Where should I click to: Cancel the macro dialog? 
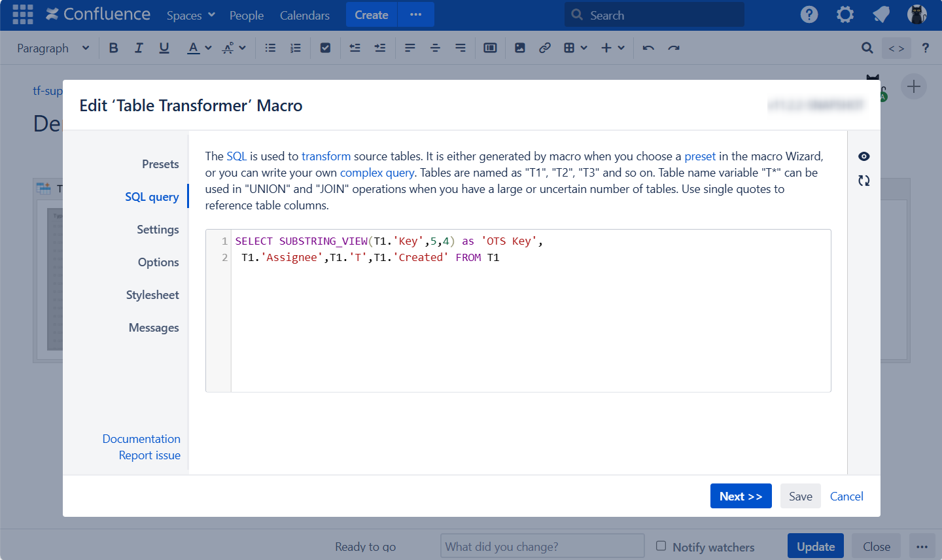846,496
